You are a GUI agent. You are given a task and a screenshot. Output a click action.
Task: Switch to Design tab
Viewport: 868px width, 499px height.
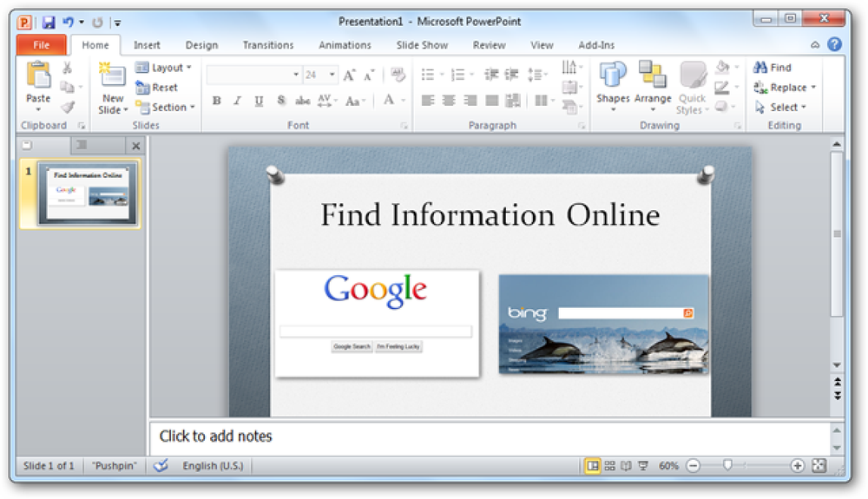click(x=201, y=45)
